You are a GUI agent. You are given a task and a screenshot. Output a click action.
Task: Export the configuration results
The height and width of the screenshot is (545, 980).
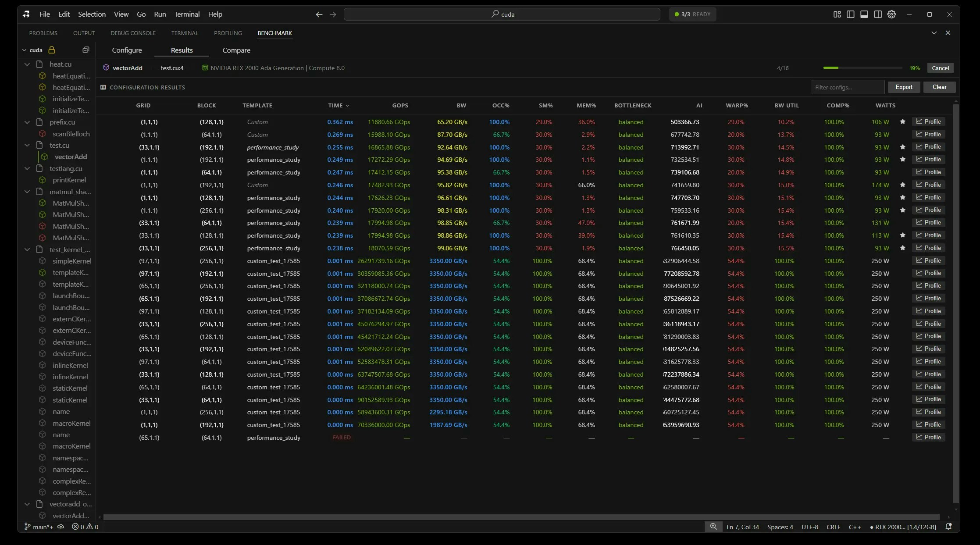[x=904, y=87]
